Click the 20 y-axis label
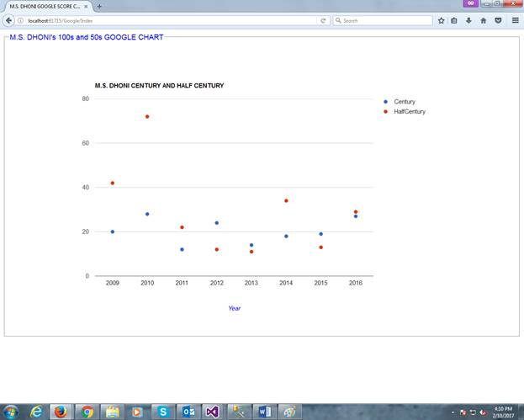This screenshot has height=420, width=524. point(86,231)
